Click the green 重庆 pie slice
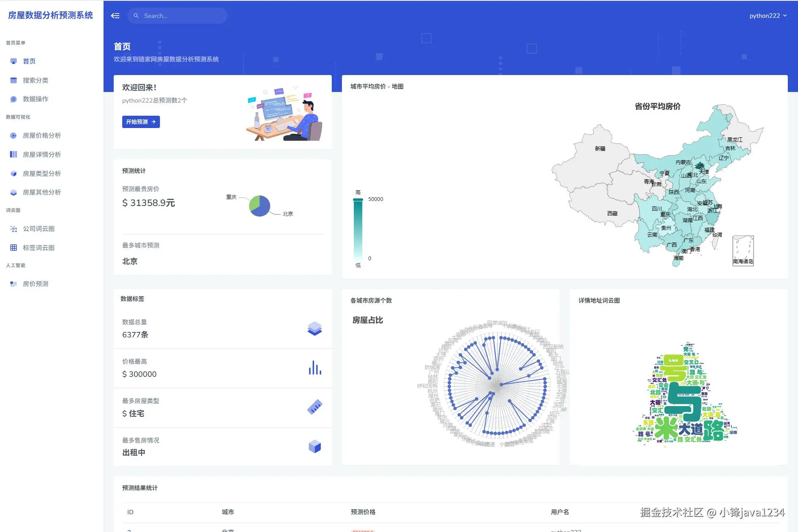Image resolution: width=798 pixels, height=532 pixels. click(x=254, y=203)
